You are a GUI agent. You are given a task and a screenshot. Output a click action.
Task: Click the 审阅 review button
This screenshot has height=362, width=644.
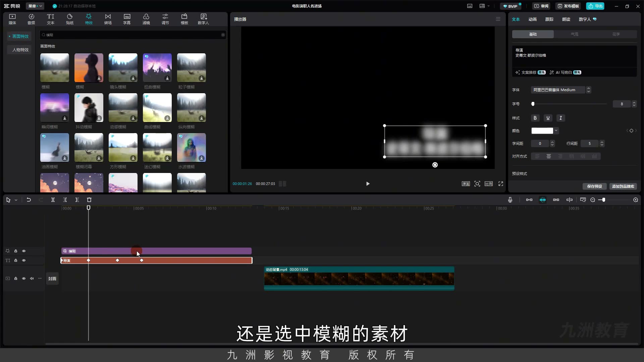(x=541, y=6)
